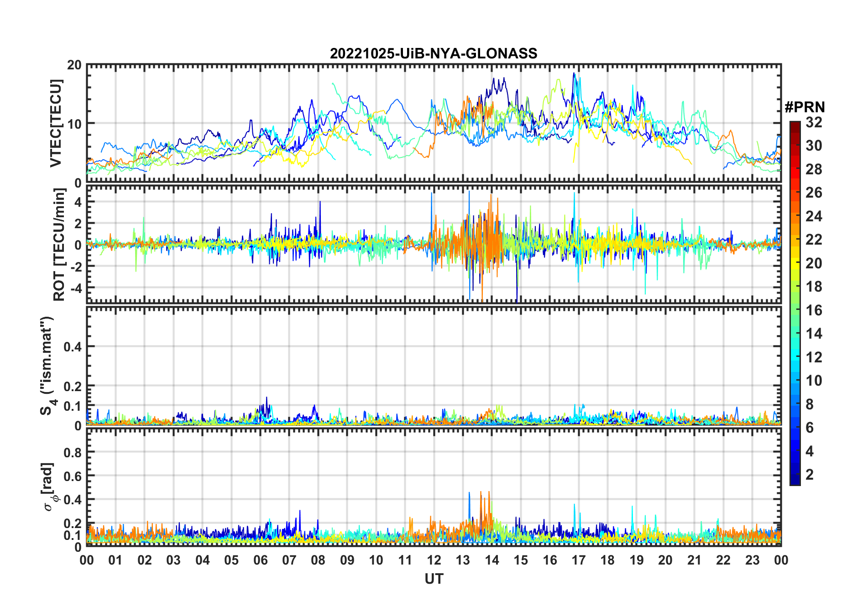Click the x-axis tick label 14
The image size is (868, 607).
tap(492, 560)
